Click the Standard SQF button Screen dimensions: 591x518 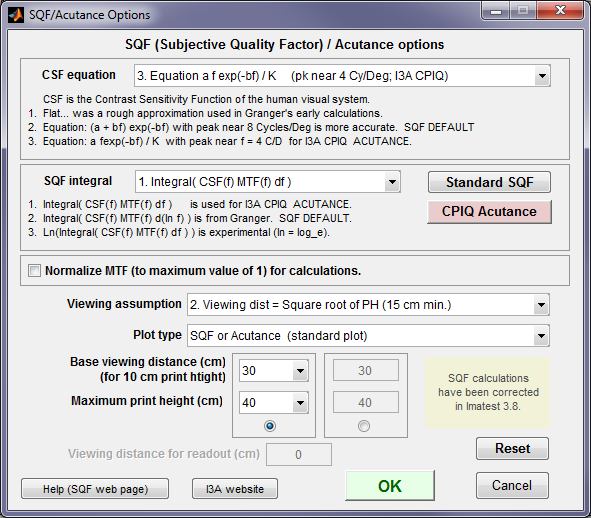click(x=489, y=182)
